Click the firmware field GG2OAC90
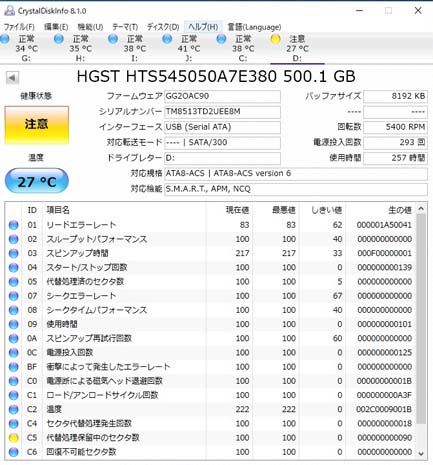The width and height of the screenshot is (433, 465). click(222, 96)
